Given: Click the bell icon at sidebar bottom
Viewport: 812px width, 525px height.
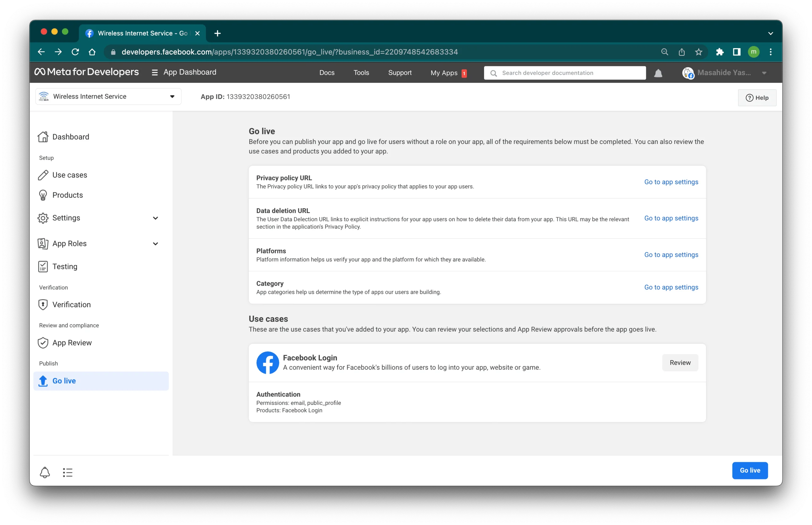Looking at the screenshot, I should tap(45, 472).
